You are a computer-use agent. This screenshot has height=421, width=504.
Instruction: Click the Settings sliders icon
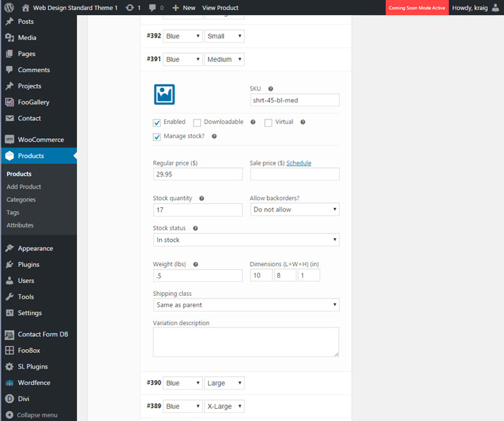(x=9, y=313)
